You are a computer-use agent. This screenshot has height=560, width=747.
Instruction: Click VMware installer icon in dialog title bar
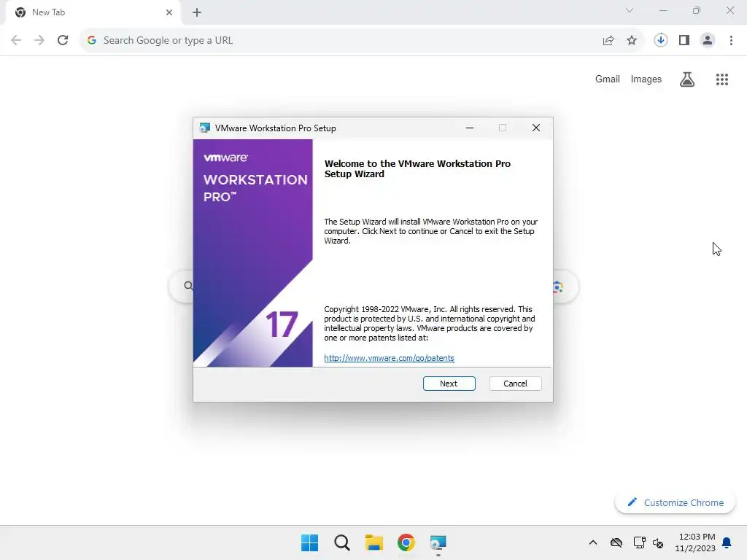pyautogui.click(x=205, y=128)
